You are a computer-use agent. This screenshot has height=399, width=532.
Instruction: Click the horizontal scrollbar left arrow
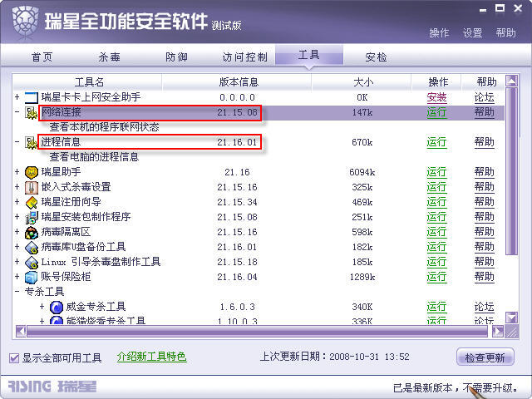click(x=21, y=331)
